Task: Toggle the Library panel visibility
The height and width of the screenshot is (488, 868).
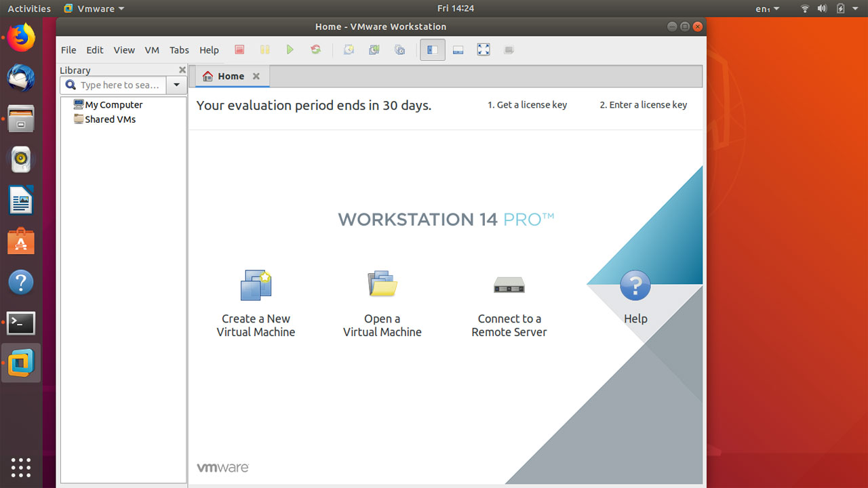Action: [x=432, y=49]
